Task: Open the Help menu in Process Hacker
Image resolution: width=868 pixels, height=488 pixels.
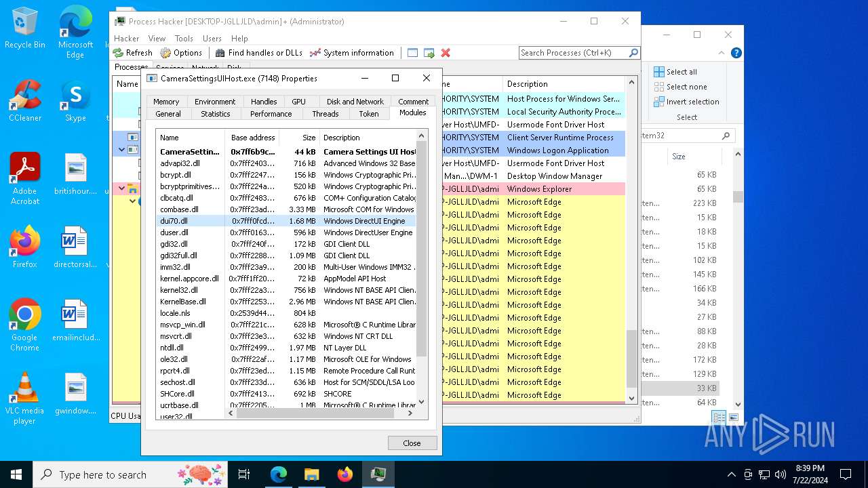Action: (x=239, y=39)
